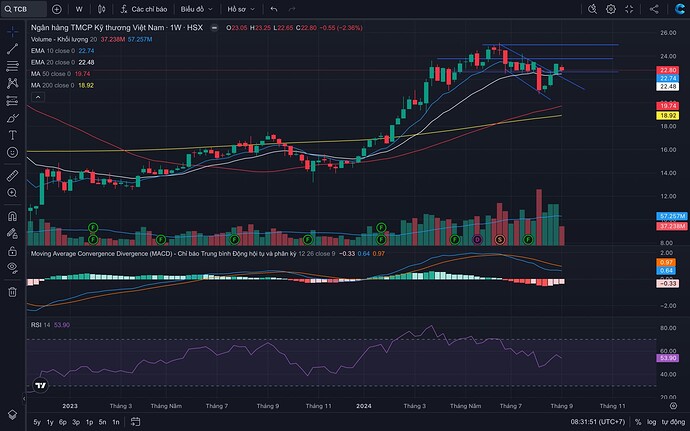Click the 22.80 red price label
This screenshot has height=431, width=690.
click(668, 70)
